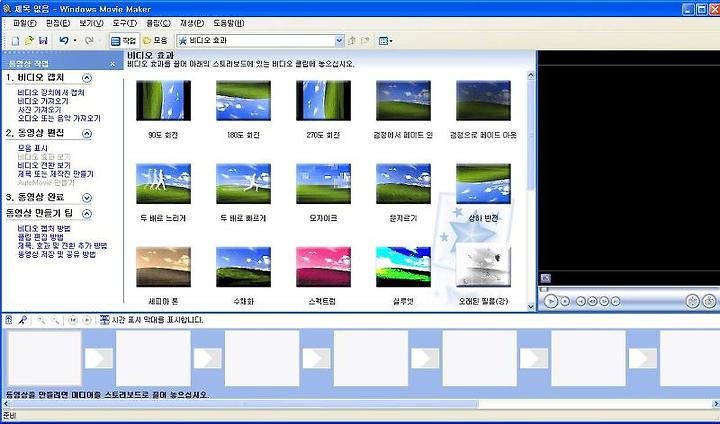This screenshot has width=720, height=424.
Task: Select the 검정에서 페이드 인 effect
Action: (403, 101)
